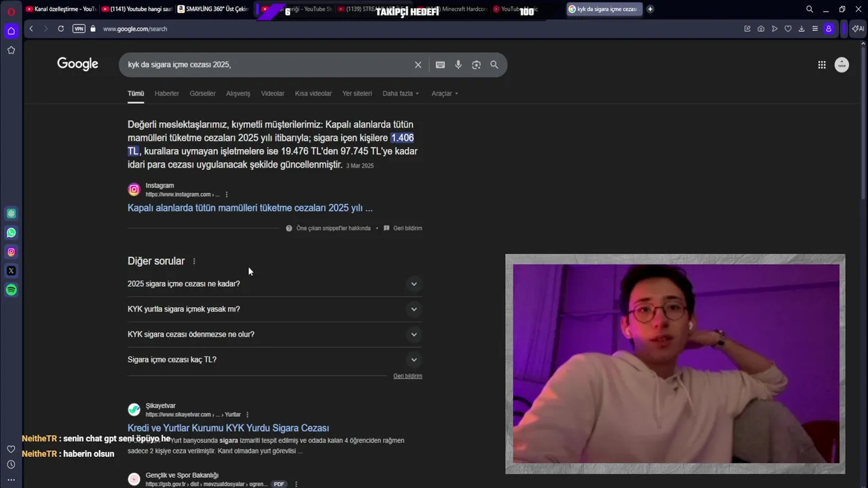The image size is (868, 488).
Task: Open WhatsApp in the Opera sidebar
Action: coord(11,232)
